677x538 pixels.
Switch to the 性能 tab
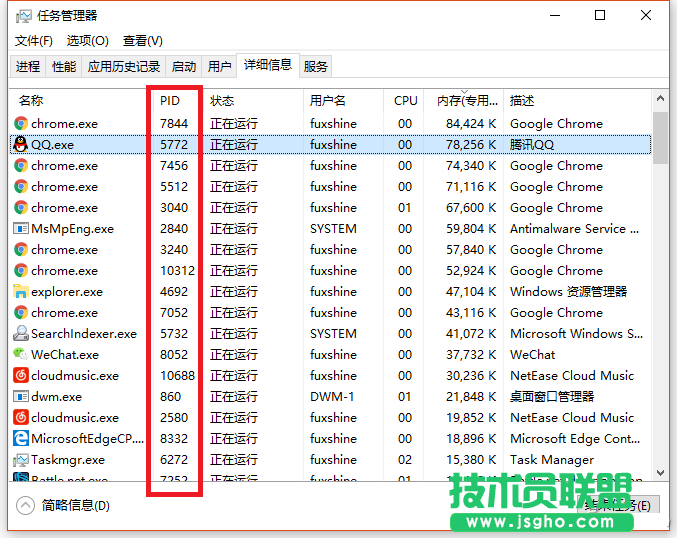[x=64, y=66]
